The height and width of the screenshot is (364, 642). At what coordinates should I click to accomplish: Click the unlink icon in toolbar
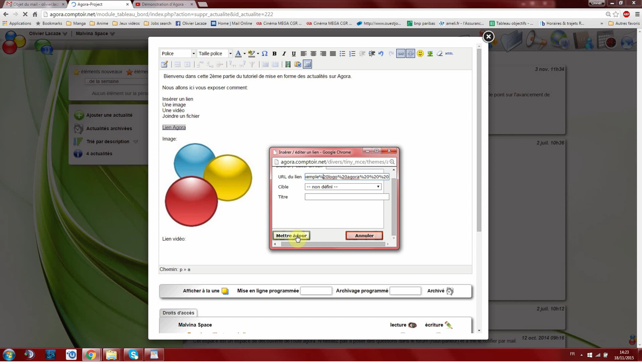410,53
